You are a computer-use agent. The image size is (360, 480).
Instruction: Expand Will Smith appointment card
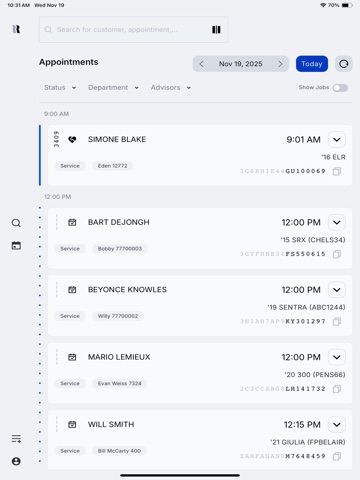point(337,424)
